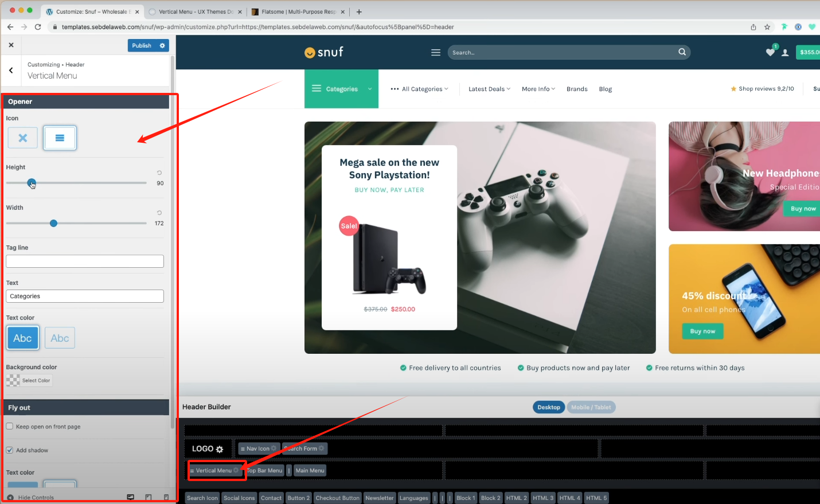Viewport: 820px width, 504px height.
Task: Open the LOGO gear settings
Action: 220,449
